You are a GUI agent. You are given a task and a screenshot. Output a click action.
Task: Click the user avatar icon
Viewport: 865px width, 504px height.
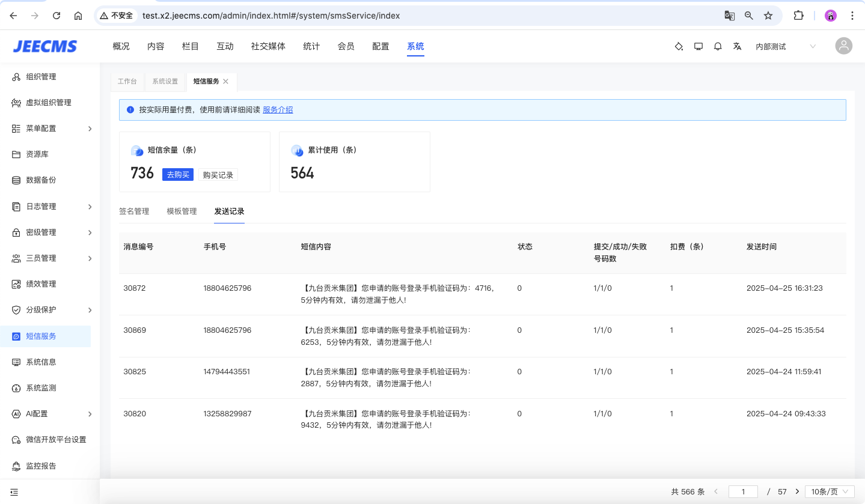(x=844, y=46)
